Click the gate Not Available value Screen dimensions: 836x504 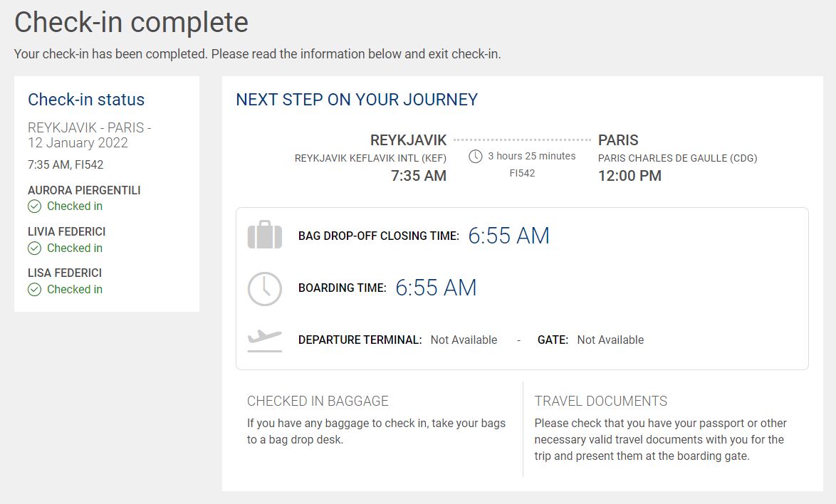click(610, 340)
